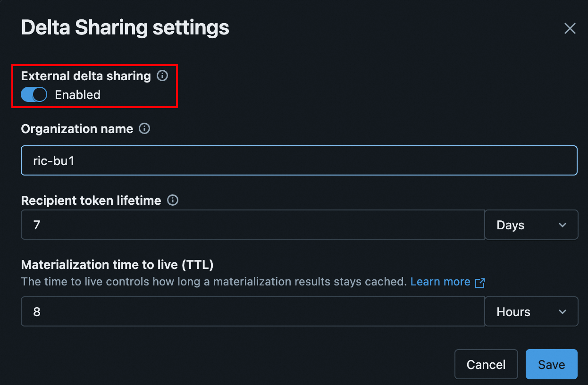Cancel the settings changes

click(486, 364)
